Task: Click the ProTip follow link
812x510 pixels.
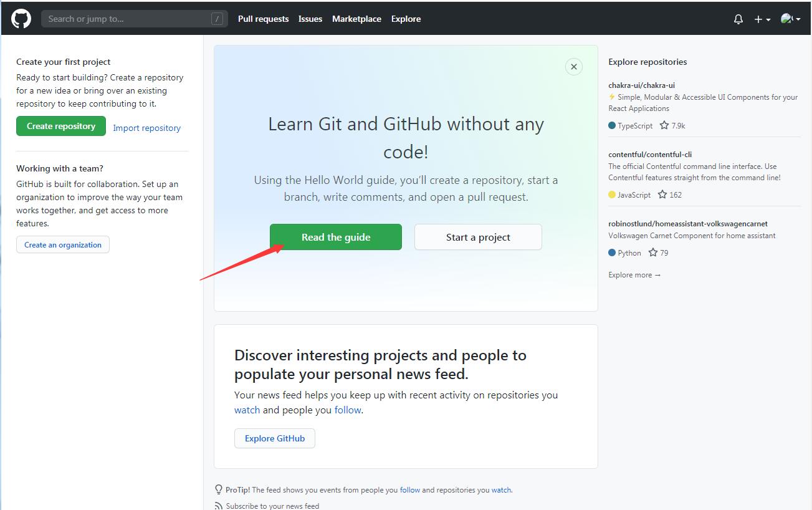Action: coord(410,490)
